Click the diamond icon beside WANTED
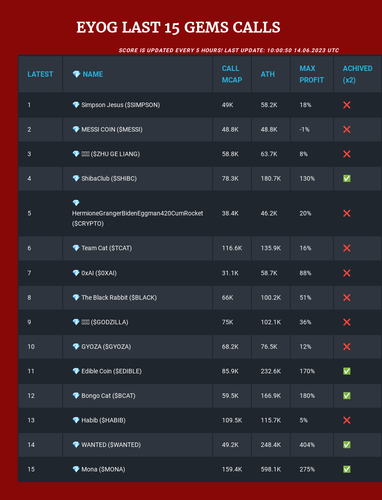 (76, 445)
